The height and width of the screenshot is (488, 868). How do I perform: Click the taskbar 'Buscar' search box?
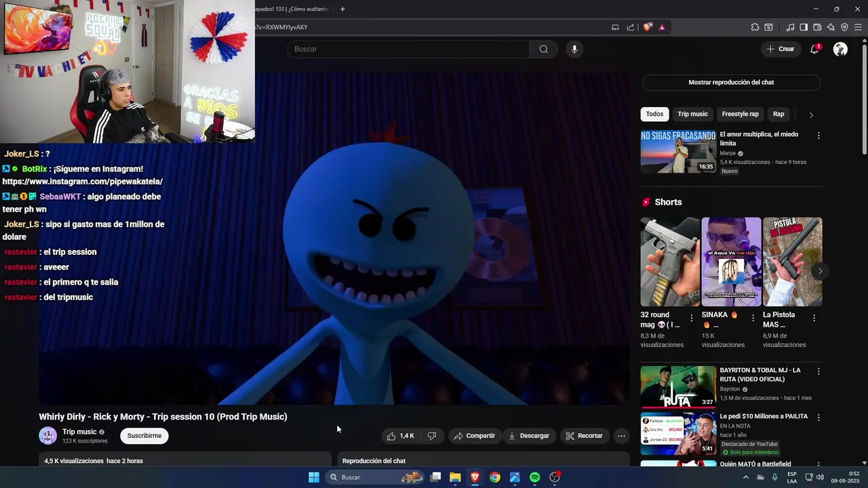pos(374,477)
